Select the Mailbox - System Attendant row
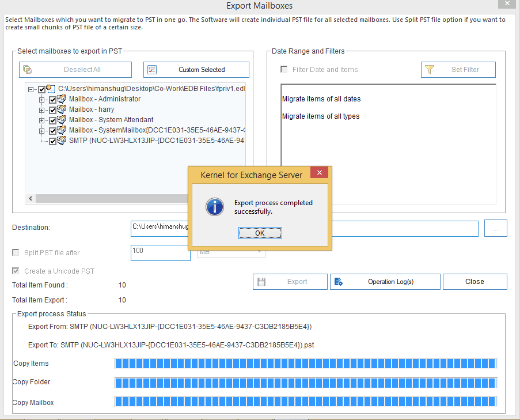The image size is (520, 420). pyautogui.click(x=111, y=119)
